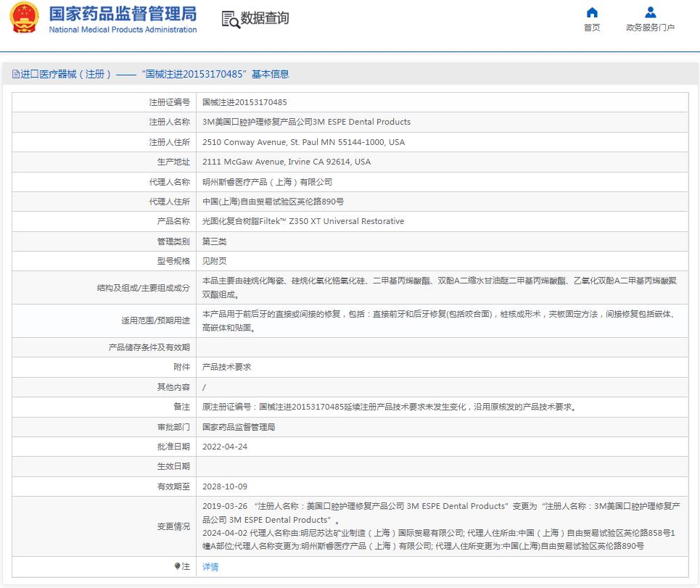Go to 首页 via the home icon
This screenshot has width=700, height=588.
pyautogui.click(x=592, y=12)
